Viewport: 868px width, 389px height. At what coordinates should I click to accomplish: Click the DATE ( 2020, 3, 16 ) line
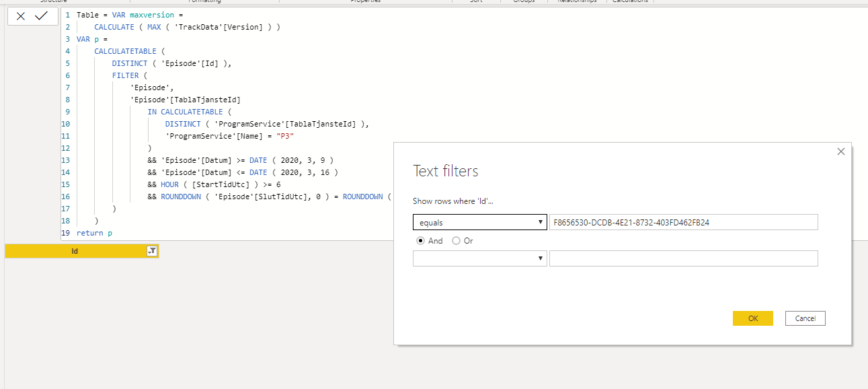(x=243, y=172)
